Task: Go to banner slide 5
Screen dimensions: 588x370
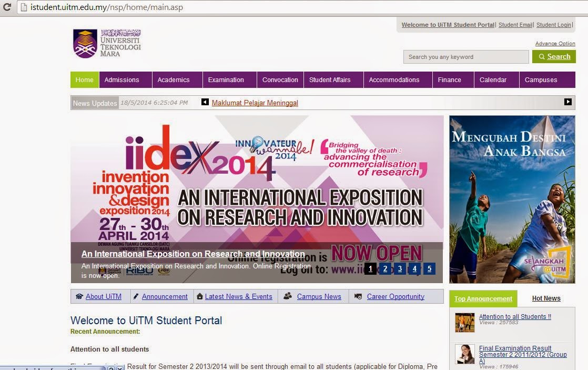Action: [429, 268]
